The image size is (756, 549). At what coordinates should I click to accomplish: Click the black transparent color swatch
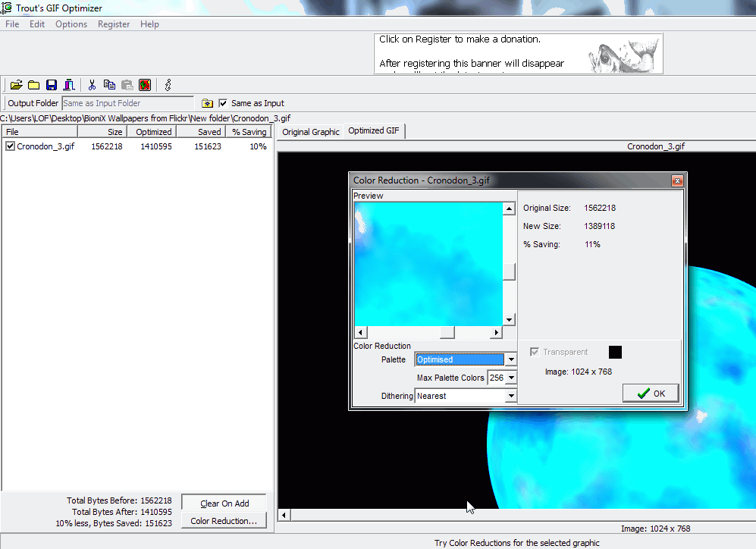pyautogui.click(x=615, y=353)
